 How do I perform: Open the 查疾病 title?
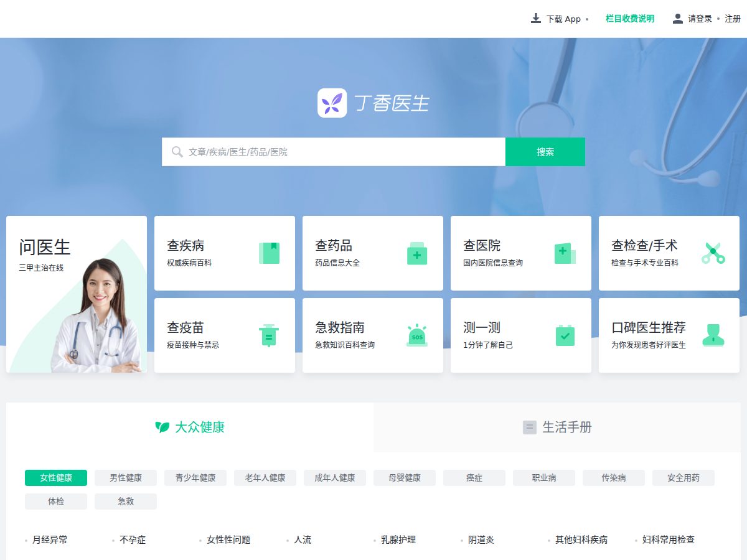coord(186,245)
